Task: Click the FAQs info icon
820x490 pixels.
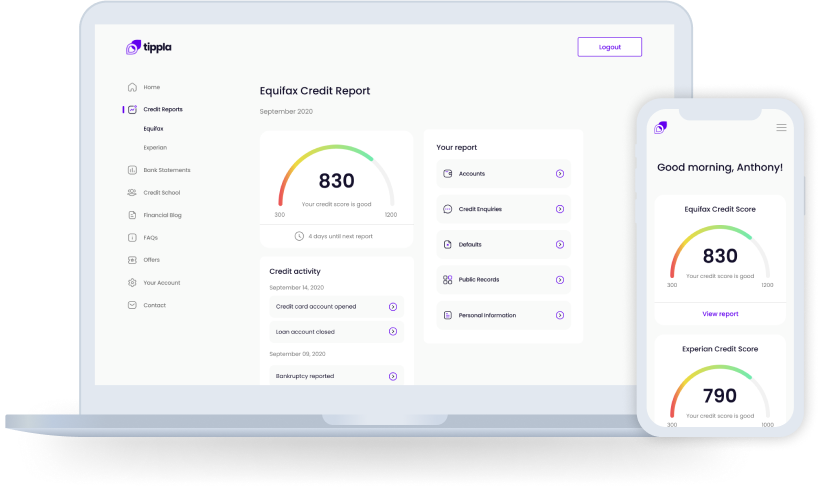Action: coord(132,237)
